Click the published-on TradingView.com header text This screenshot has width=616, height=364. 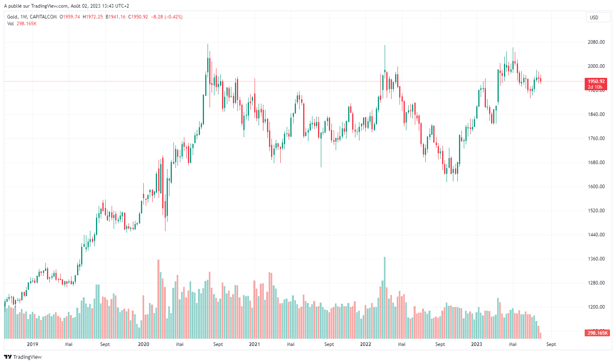[67, 6]
